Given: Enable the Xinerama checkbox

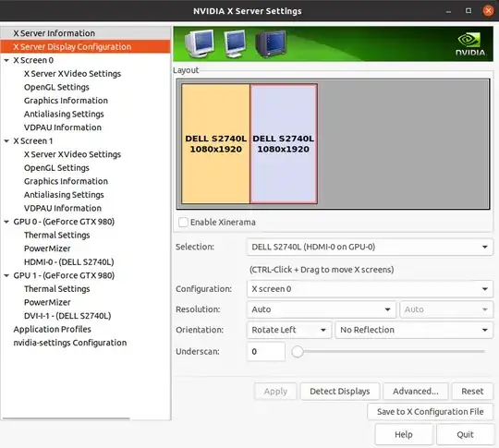Looking at the screenshot, I should (183, 222).
